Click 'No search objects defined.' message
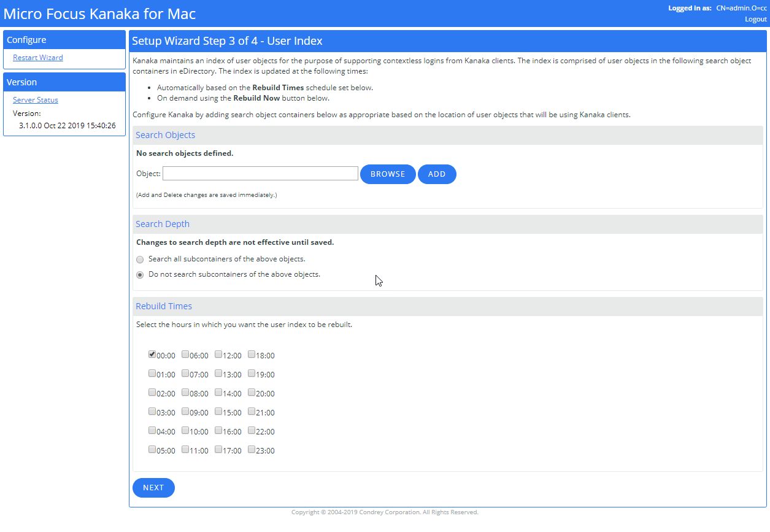This screenshot has width=770, height=532. [x=185, y=153]
